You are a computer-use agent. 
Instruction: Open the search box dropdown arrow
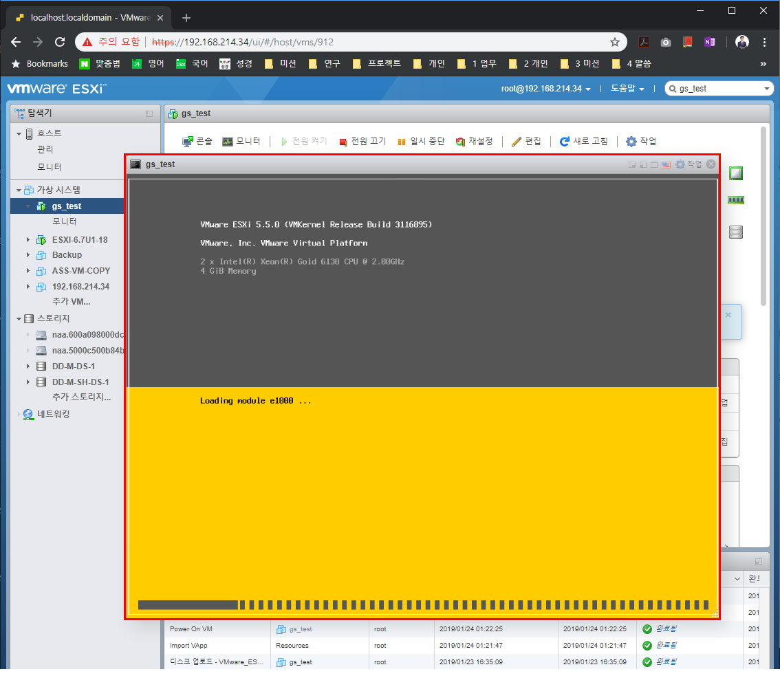coord(766,89)
